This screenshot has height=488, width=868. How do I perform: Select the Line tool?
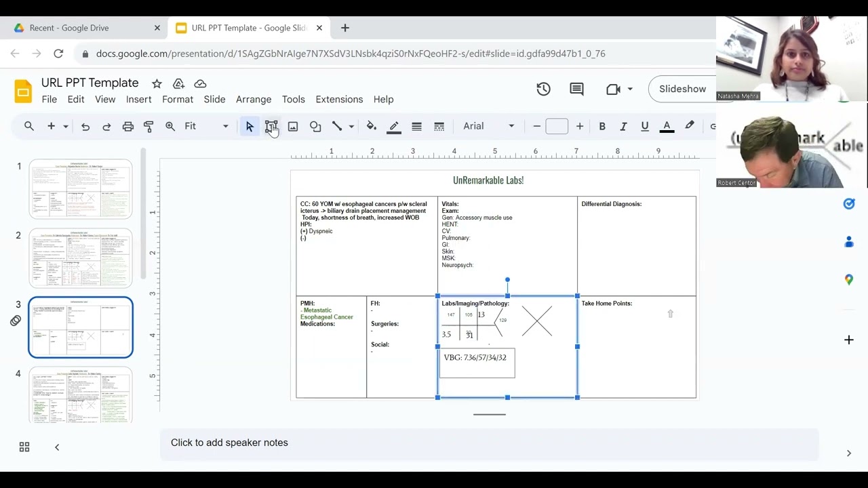(337, 126)
